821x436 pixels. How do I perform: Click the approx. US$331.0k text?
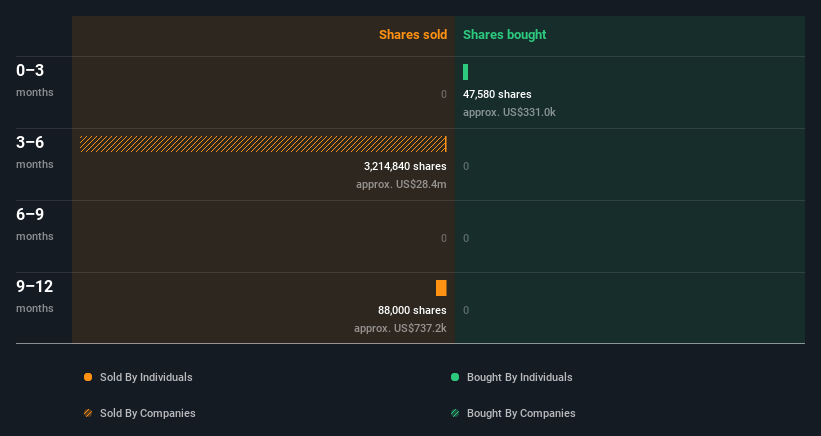tap(509, 113)
